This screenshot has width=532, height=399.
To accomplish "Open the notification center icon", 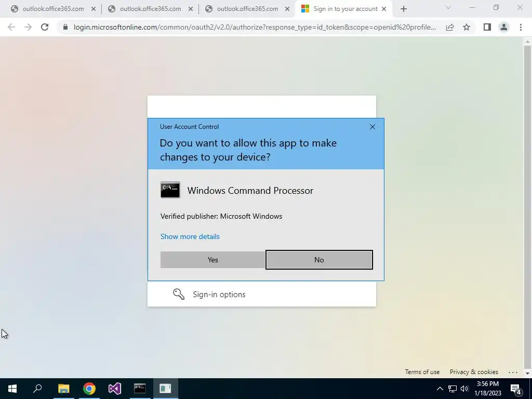I will point(516,389).
